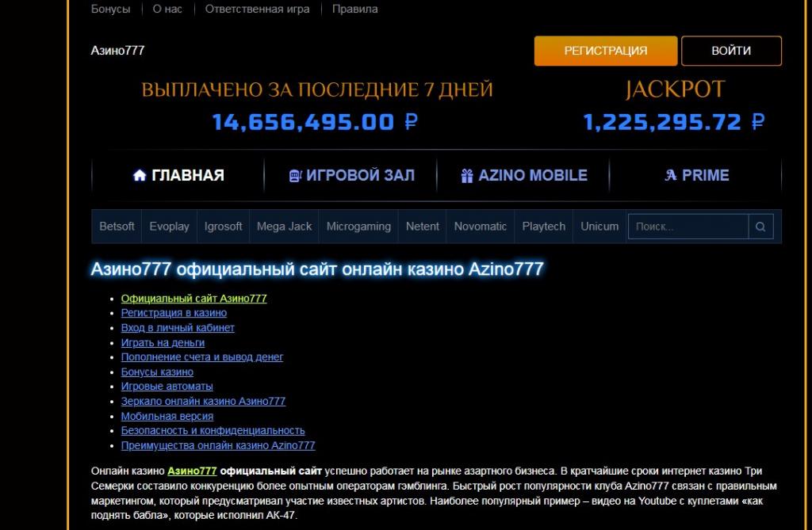Filter games by Mega Jack provider

[x=285, y=227]
